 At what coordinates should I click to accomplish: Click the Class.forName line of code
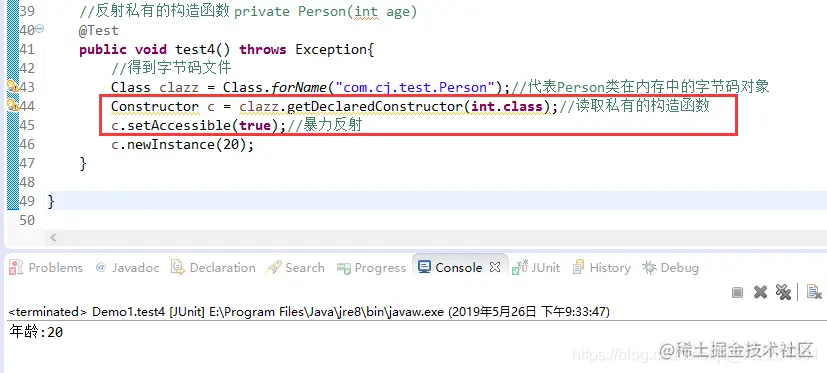440,87
